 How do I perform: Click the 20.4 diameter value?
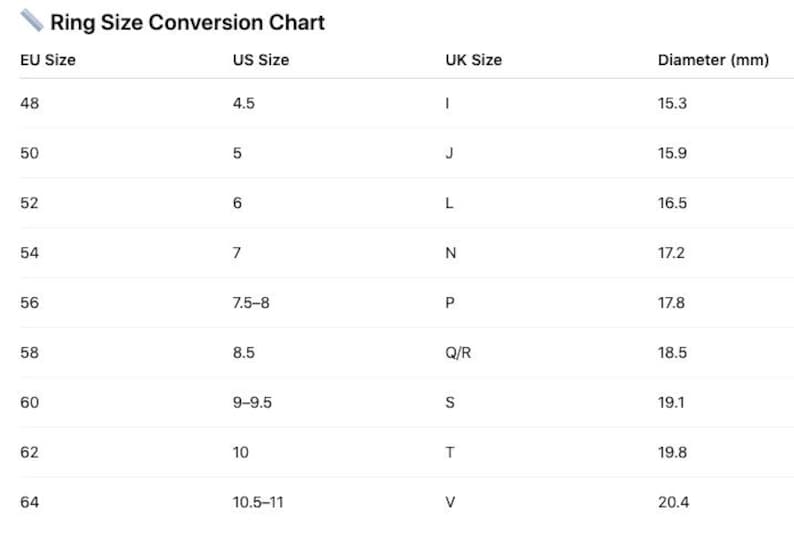pos(673,502)
